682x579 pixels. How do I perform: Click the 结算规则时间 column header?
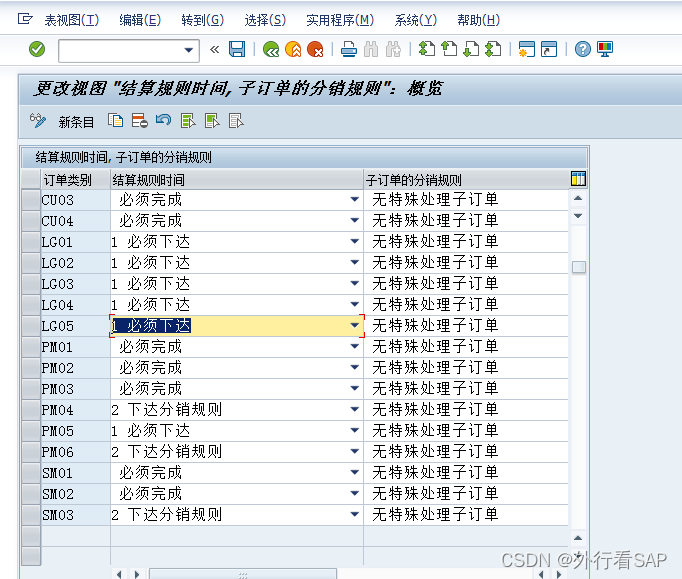click(237, 180)
